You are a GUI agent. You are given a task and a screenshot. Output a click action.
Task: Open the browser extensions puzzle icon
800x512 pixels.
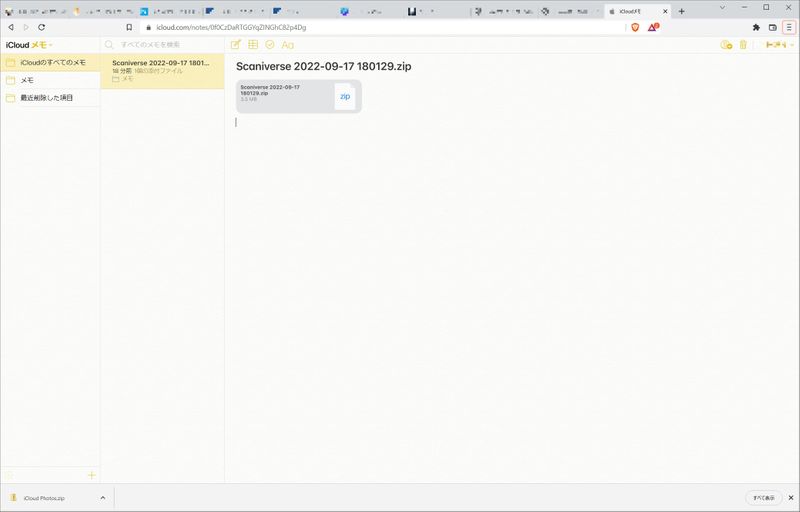(756, 27)
